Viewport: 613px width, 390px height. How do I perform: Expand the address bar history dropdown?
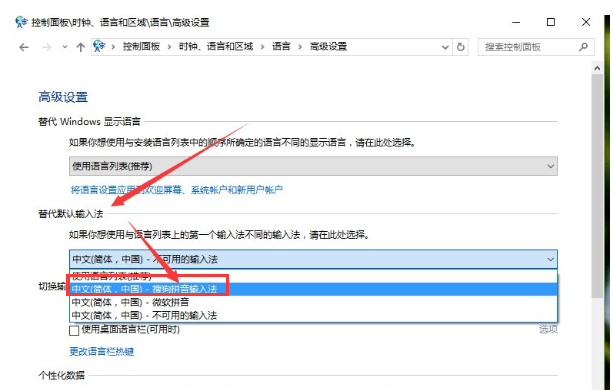point(445,47)
